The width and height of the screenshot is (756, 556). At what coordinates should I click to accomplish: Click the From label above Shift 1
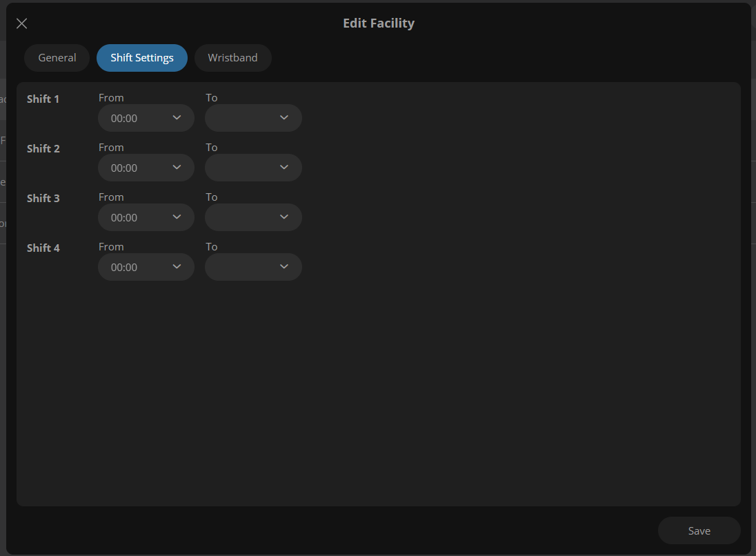tap(111, 98)
